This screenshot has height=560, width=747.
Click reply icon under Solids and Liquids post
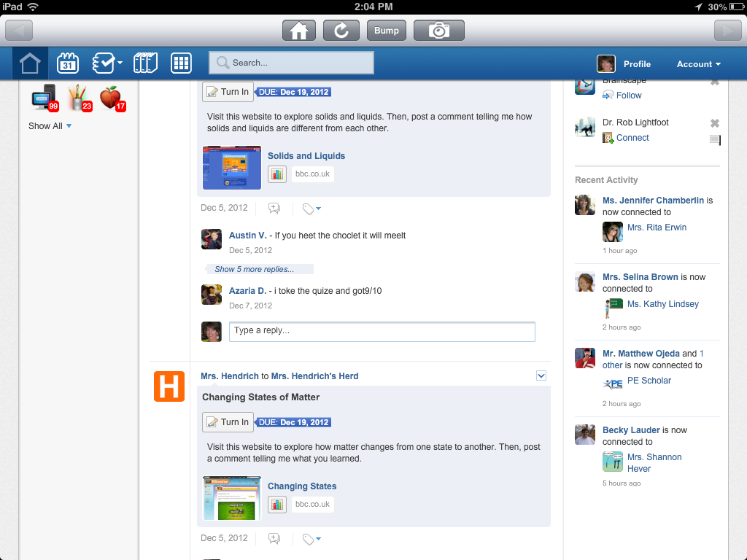click(274, 209)
